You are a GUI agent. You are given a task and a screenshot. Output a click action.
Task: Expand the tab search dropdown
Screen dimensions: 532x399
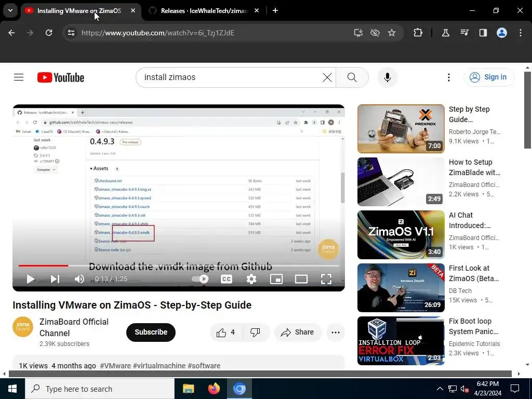[x=10, y=10]
